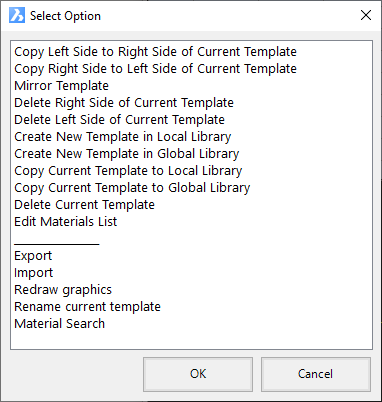Screen dimensions: 382x402
Task: Open Edit Materials List option
Action: (x=66, y=222)
